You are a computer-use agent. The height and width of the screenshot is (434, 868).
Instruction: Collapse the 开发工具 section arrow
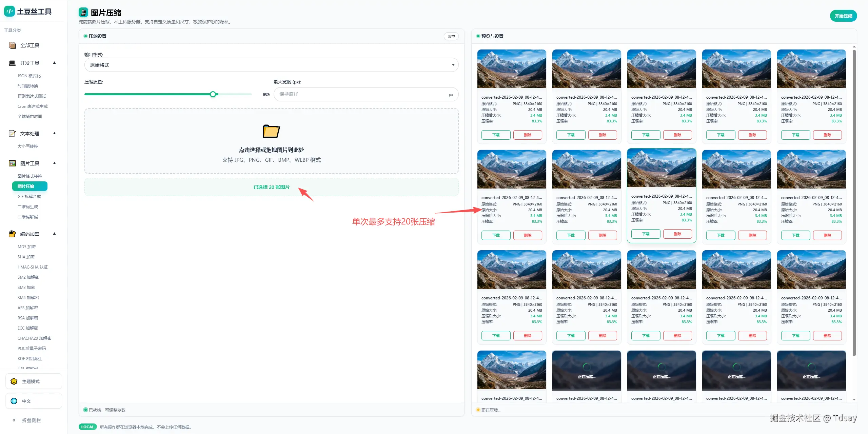click(54, 63)
